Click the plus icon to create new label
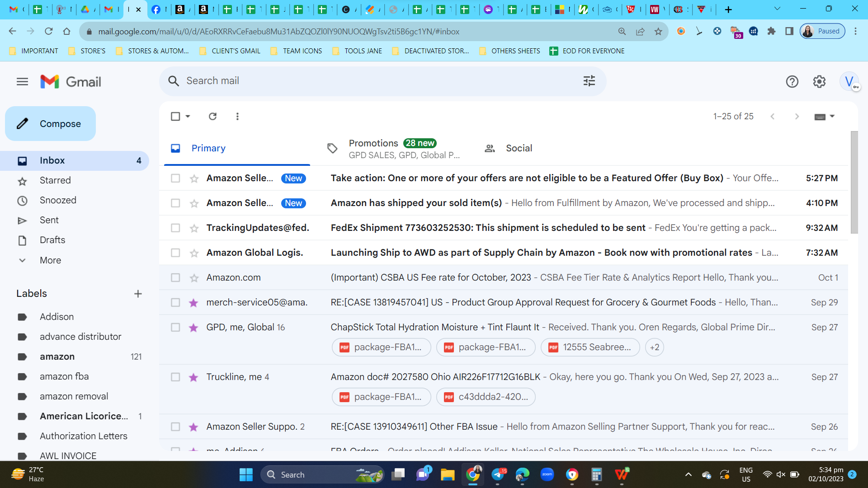 pos(138,294)
